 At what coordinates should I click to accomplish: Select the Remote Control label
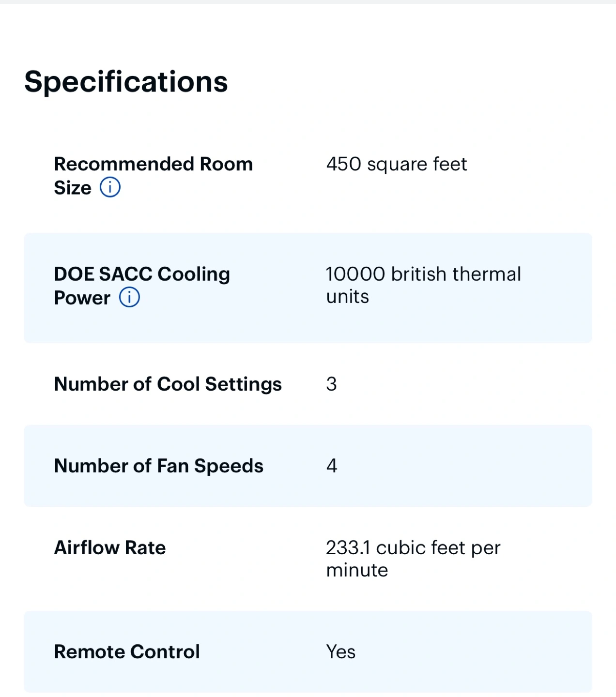127,652
